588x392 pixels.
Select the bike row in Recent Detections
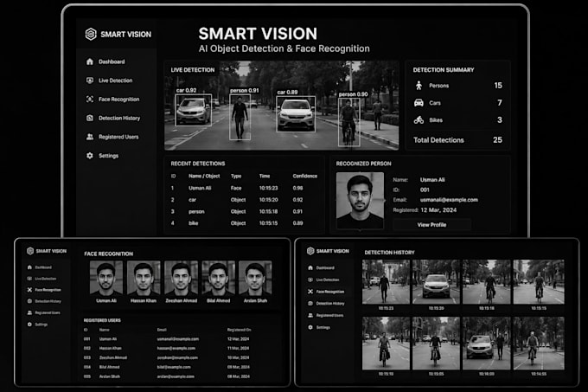click(244, 223)
